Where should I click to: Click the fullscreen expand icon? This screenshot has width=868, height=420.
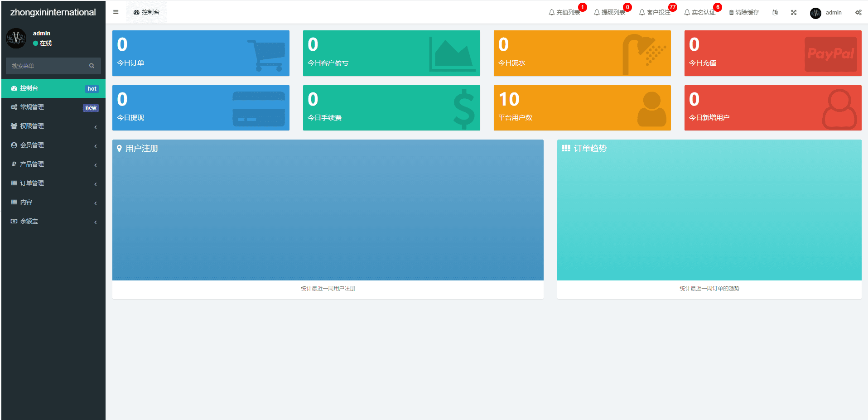(x=794, y=12)
